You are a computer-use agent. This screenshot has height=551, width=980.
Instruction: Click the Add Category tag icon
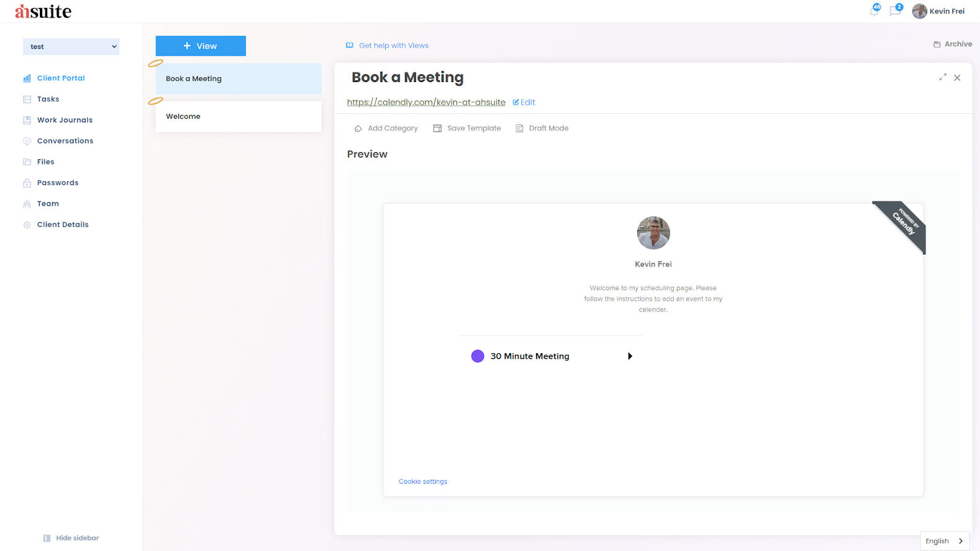click(358, 129)
